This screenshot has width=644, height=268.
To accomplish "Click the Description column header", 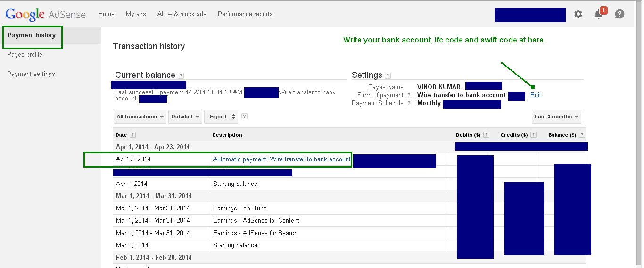I will (227, 135).
